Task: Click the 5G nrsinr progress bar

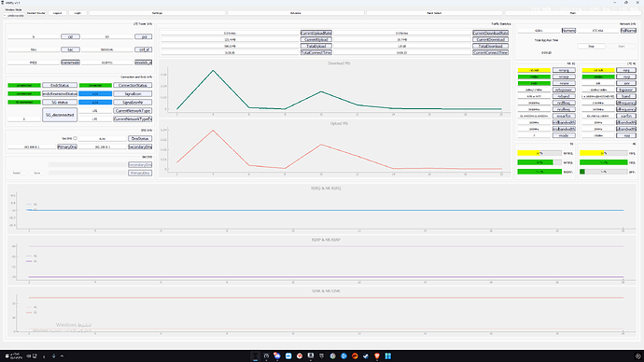Action: tap(539, 172)
